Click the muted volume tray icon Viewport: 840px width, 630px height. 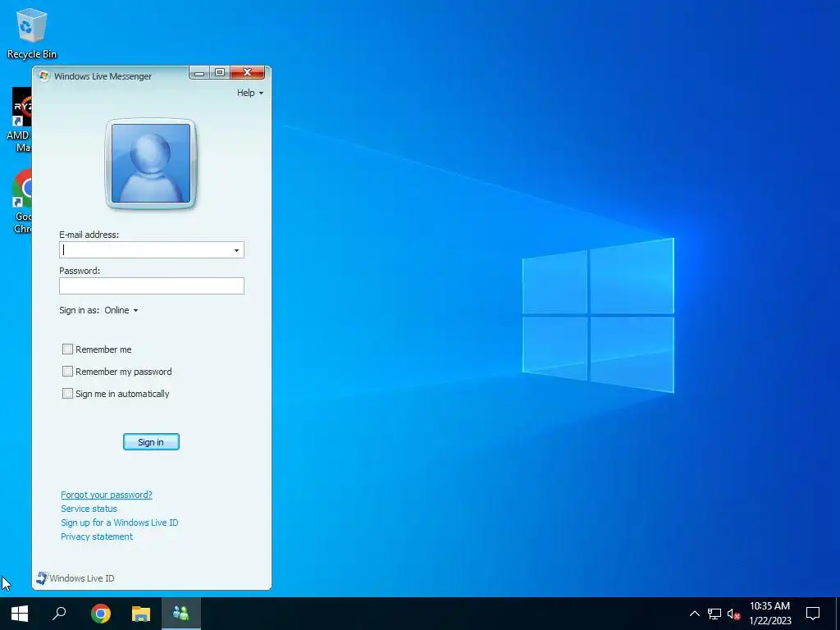coord(733,614)
